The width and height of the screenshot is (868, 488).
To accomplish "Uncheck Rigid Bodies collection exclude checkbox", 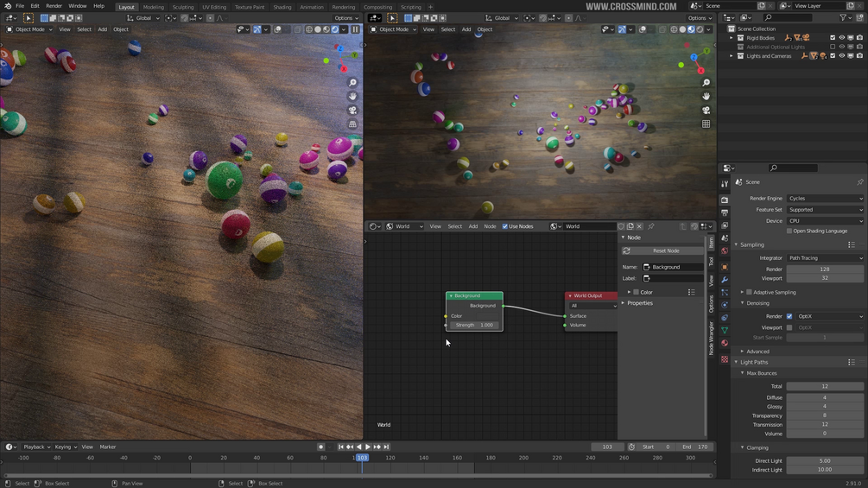I will (x=833, y=38).
